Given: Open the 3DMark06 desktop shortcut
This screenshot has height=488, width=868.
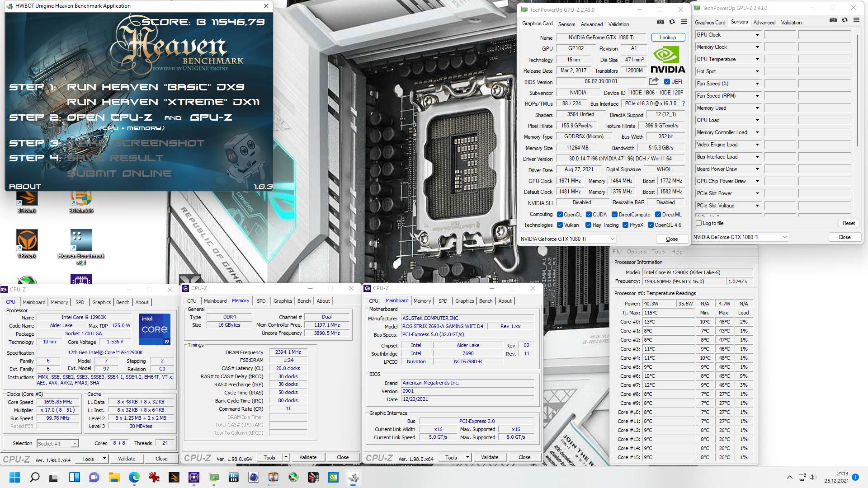Looking at the screenshot, I should pos(81,202).
